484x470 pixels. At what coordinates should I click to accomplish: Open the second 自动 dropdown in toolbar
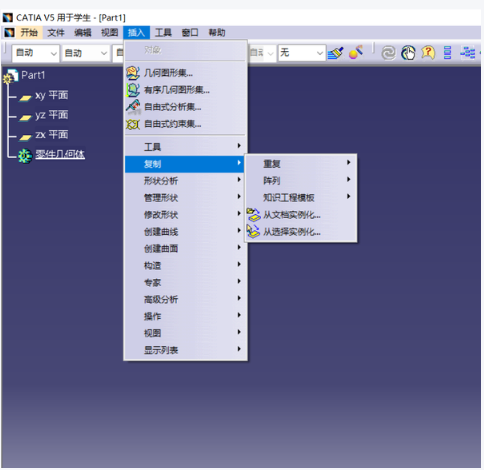85,53
